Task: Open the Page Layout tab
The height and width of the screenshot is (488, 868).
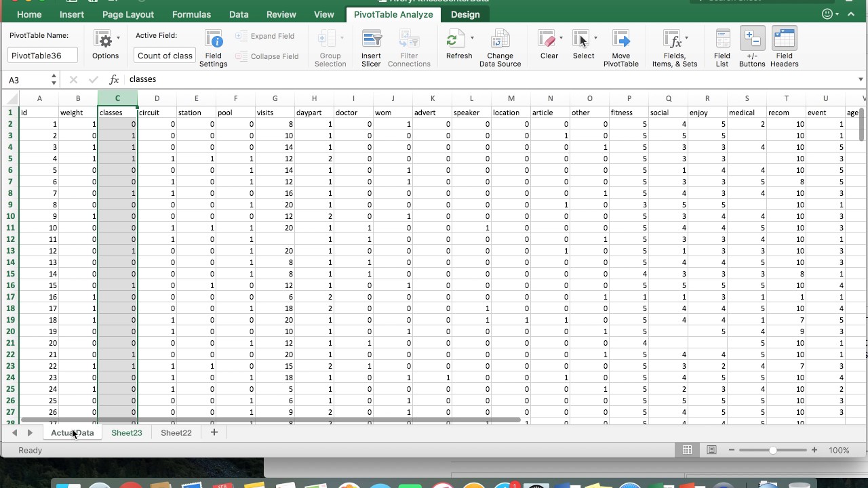Action: point(128,14)
